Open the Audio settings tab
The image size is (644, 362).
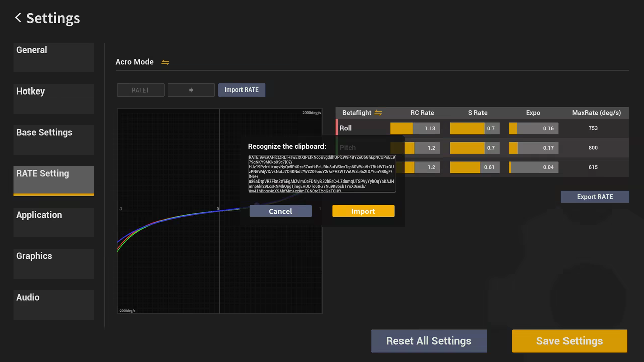[53, 305]
